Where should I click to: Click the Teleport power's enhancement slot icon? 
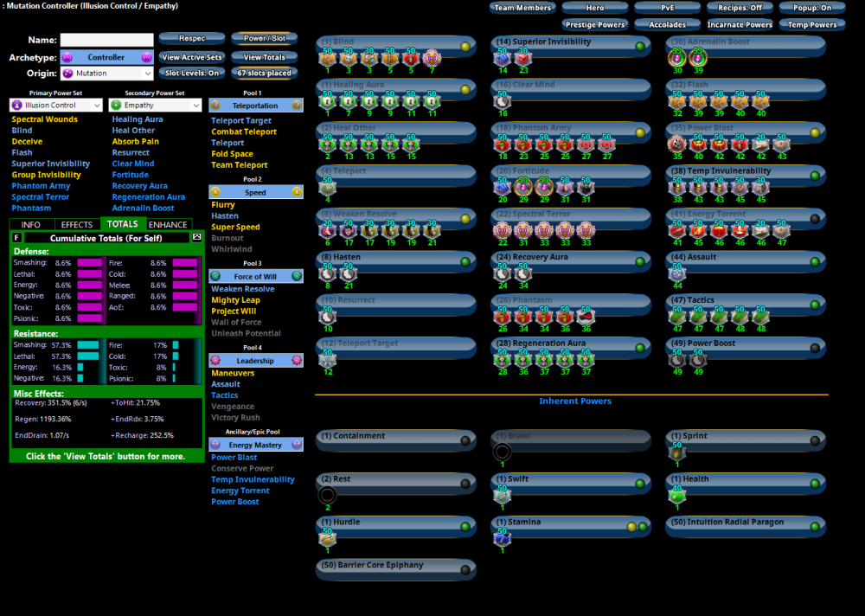[x=328, y=187]
